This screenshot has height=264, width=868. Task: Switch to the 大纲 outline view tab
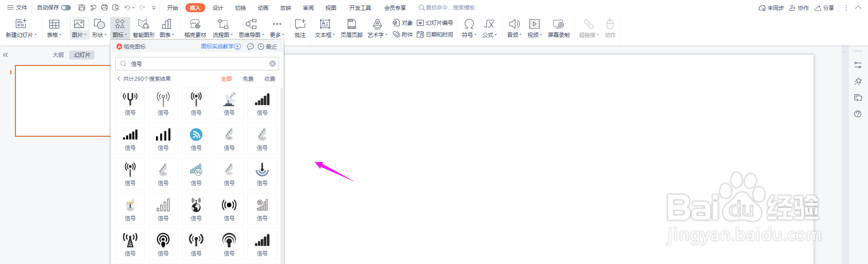pos(58,55)
